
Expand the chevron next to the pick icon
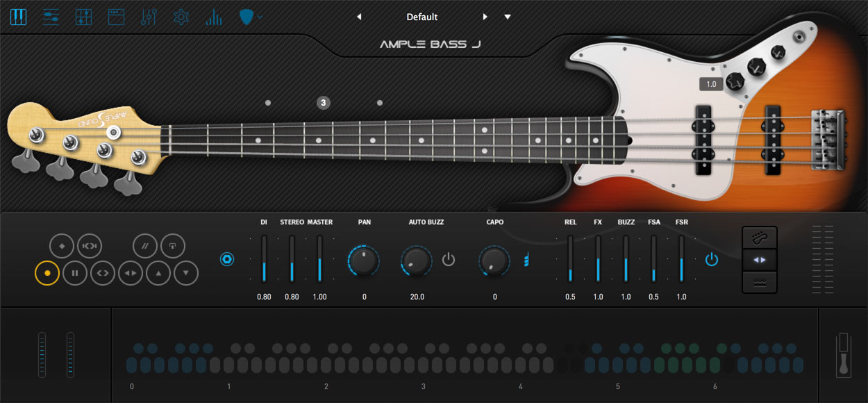coord(260,17)
